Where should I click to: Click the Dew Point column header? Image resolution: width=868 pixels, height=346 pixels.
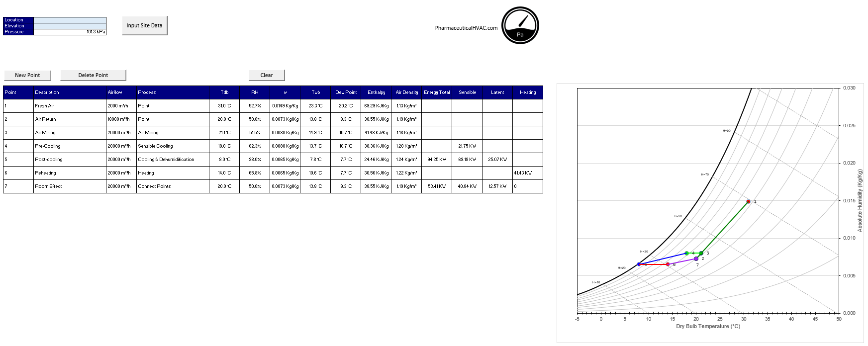346,92
